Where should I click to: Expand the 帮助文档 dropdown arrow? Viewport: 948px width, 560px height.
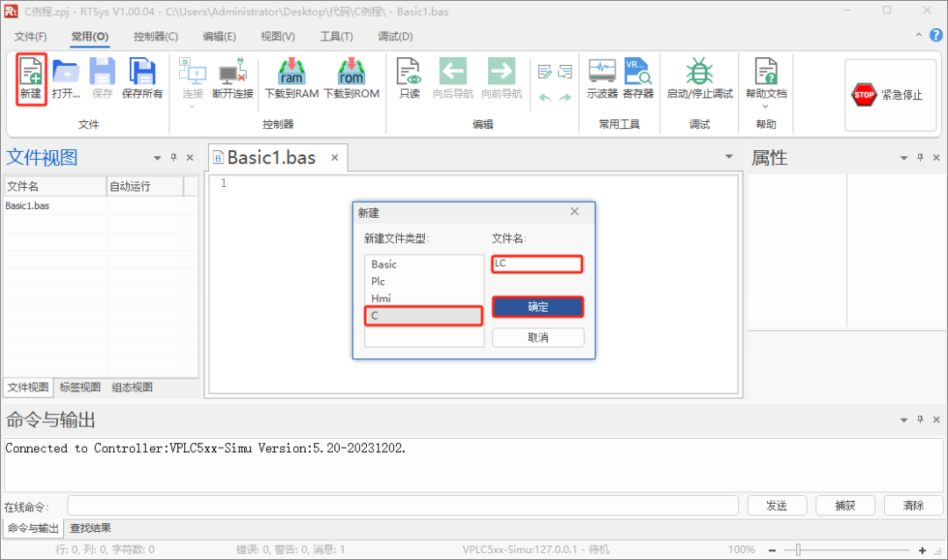(x=765, y=107)
